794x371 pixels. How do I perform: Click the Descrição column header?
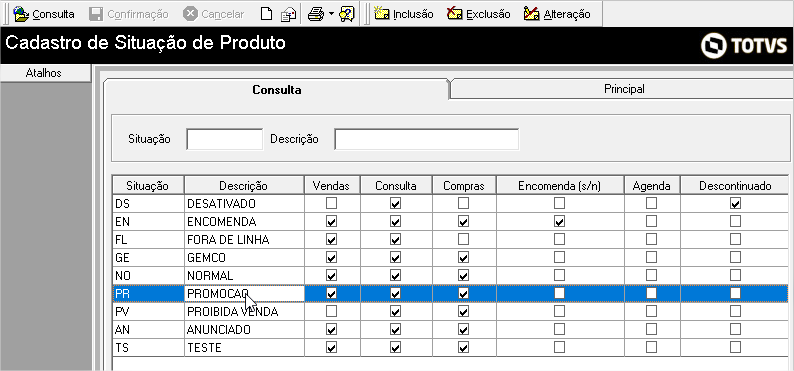coord(244,186)
